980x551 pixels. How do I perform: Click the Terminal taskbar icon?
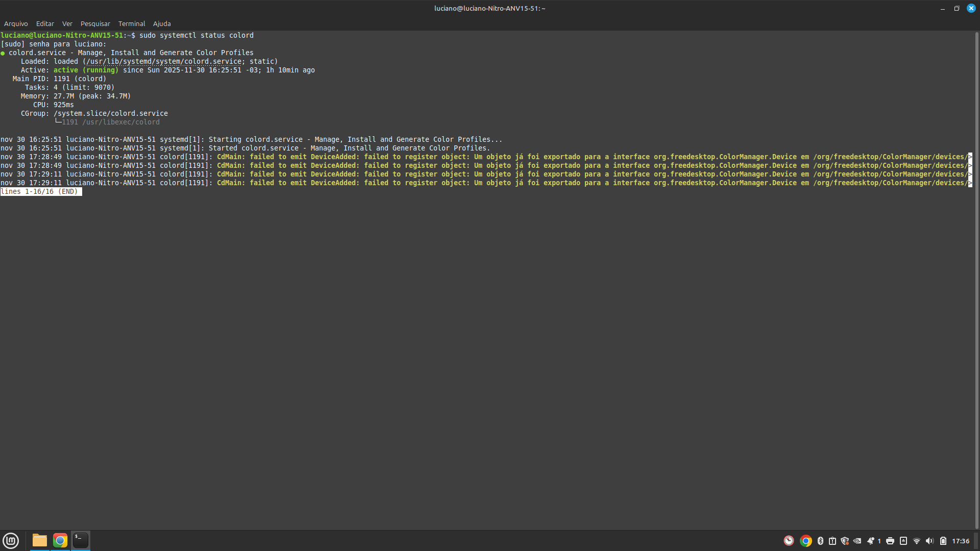[x=81, y=540]
